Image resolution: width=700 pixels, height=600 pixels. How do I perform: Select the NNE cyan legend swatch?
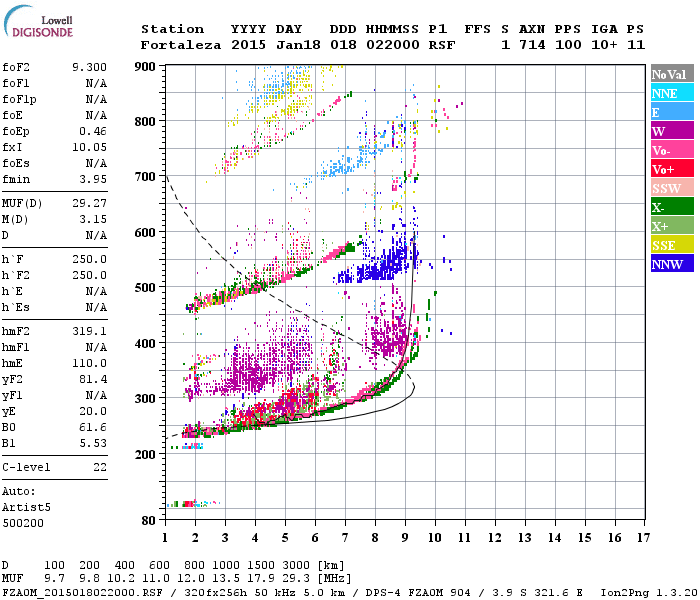pos(672,93)
